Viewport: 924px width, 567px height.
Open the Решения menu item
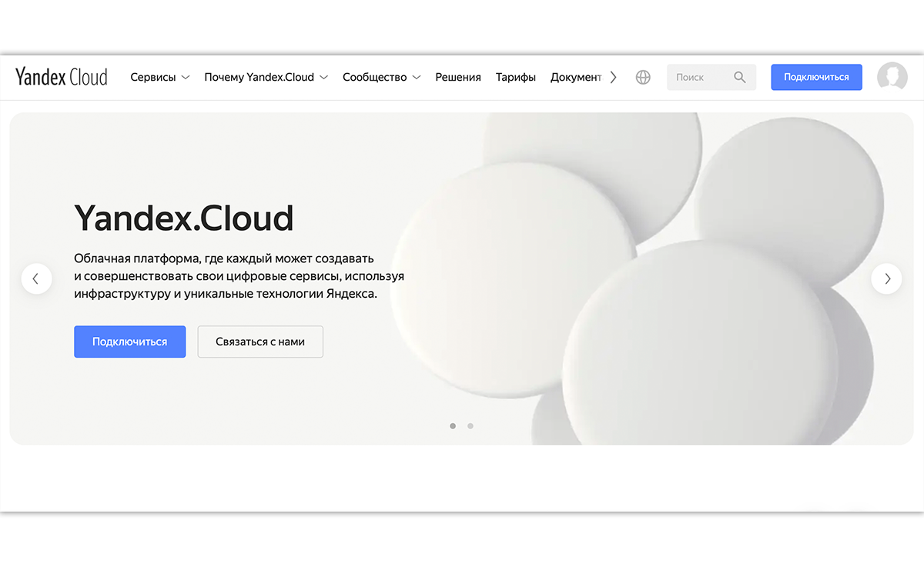pyautogui.click(x=457, y=77)
